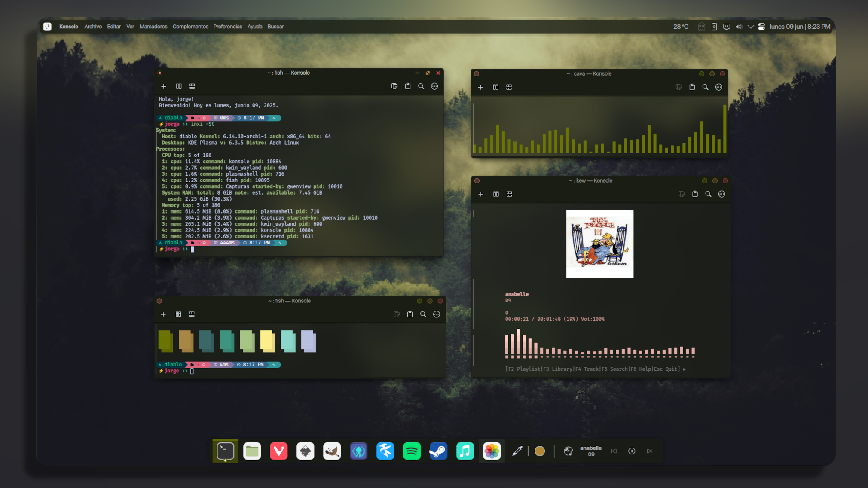Open the calendar from the lunes 09 jun clock
The image size is (868, 488).
(x=800, y=27)
